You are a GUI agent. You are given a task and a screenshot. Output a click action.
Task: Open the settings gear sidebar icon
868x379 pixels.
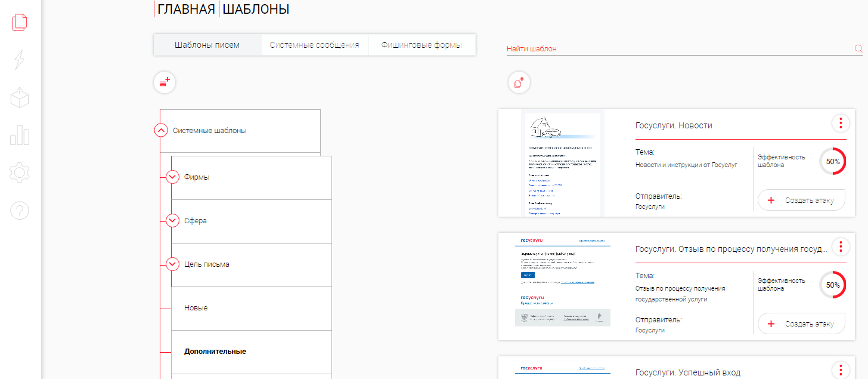click(x=20, y=173)
